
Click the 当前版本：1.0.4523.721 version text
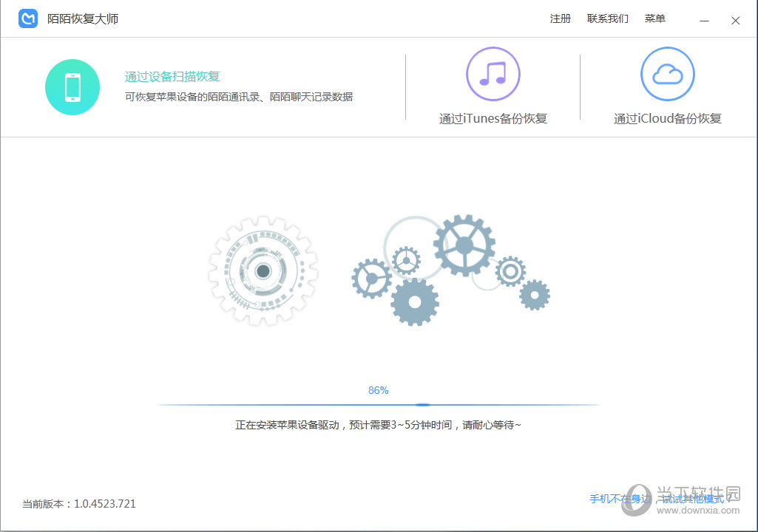click(x=79, y=503)
